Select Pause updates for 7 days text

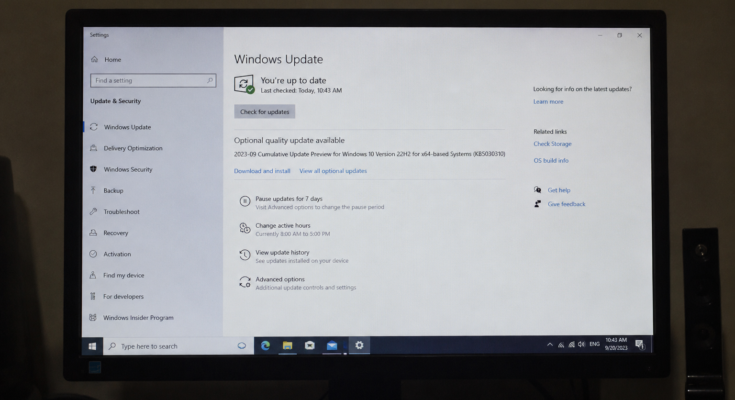[289, 199]
